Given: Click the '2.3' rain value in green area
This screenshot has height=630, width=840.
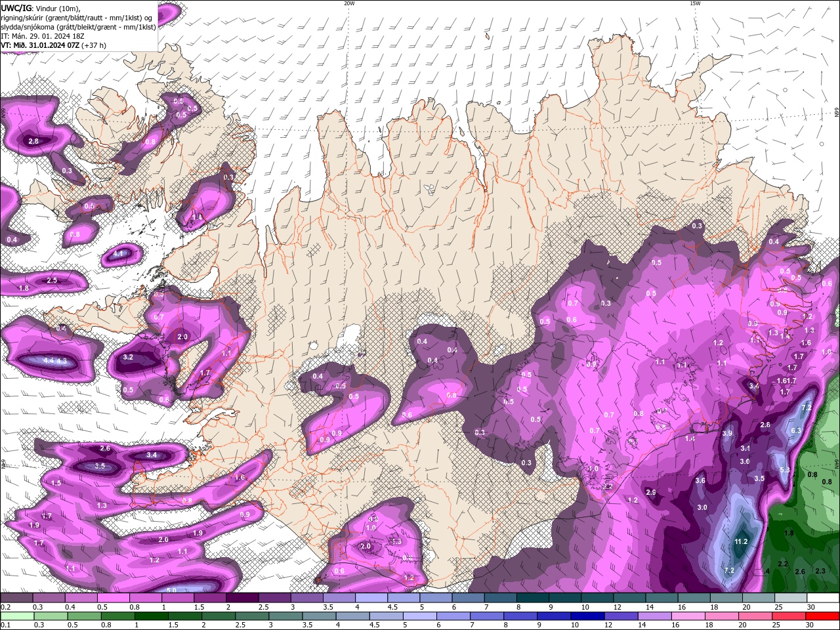Looking at the screenshot, I should tap(820, 571).
